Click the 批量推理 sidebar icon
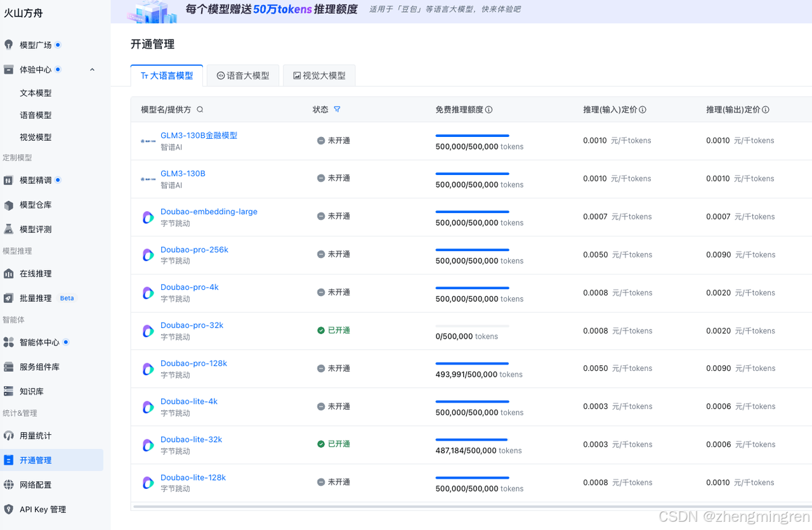Image resolution: width=812 pixels, height=530 pixels. 8,298
